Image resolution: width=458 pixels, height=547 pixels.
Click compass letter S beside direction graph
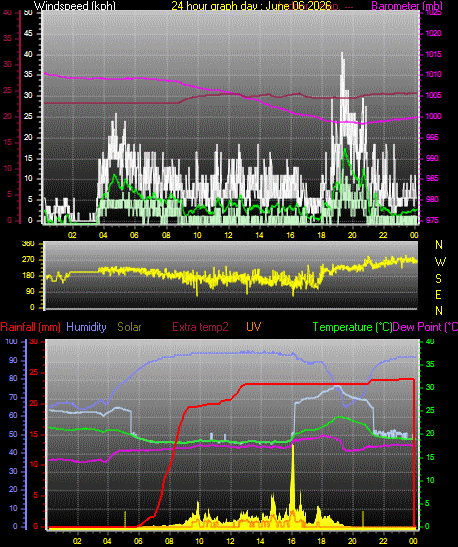pyautogui.click(x=438, y=279)
